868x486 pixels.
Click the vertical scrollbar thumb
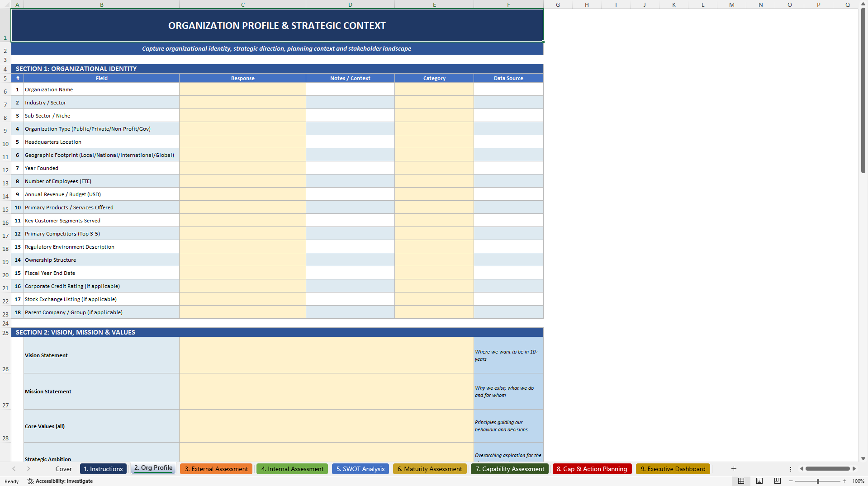tap(863, 90)
